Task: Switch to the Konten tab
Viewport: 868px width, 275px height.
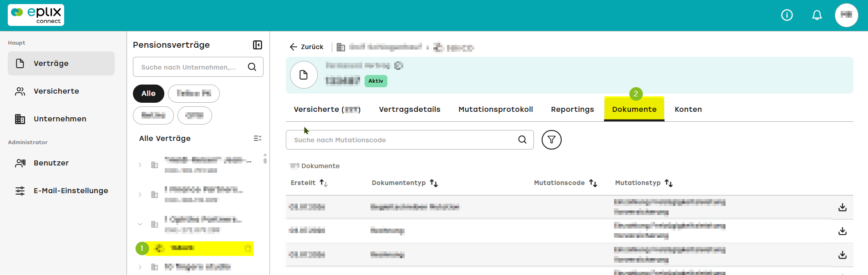Action: coord(688,109)
